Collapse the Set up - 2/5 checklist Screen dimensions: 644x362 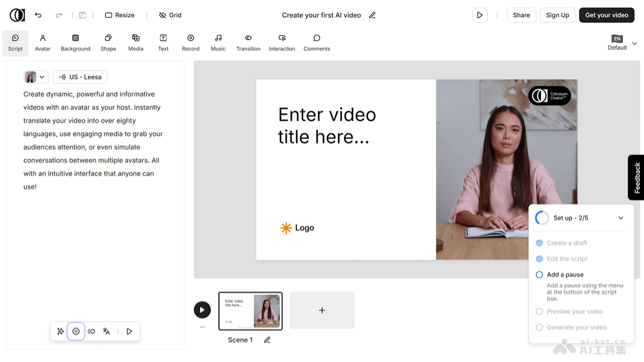[x=621, y=218]
